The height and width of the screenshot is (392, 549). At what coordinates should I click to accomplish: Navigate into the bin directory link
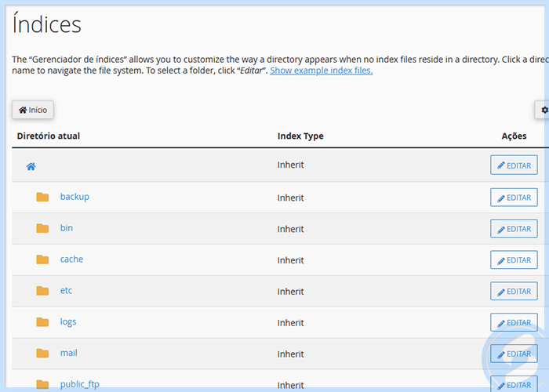coord(67,228)
